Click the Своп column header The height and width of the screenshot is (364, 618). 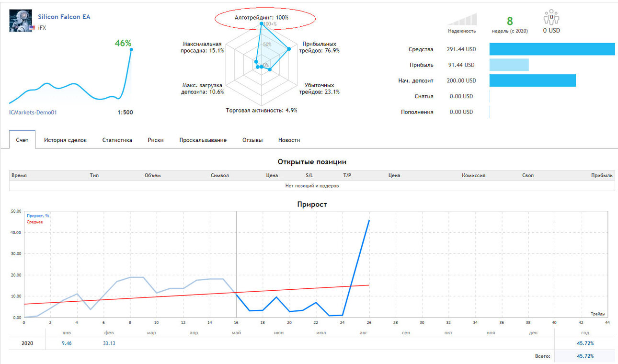[528, 175]
